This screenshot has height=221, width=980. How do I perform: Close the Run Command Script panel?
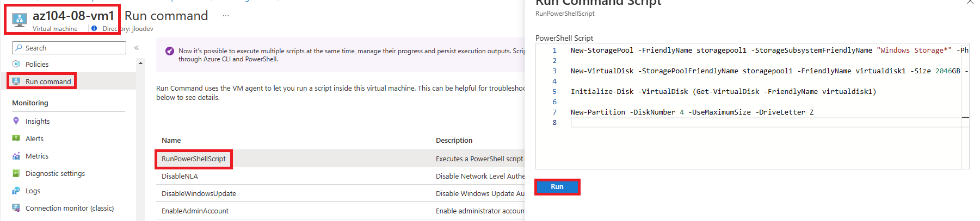click(x=970, y=2)
